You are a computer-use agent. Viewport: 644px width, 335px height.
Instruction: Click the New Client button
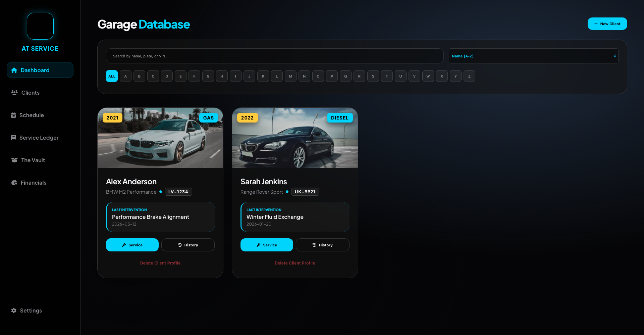pyautogui.click(x=607, y=24)
